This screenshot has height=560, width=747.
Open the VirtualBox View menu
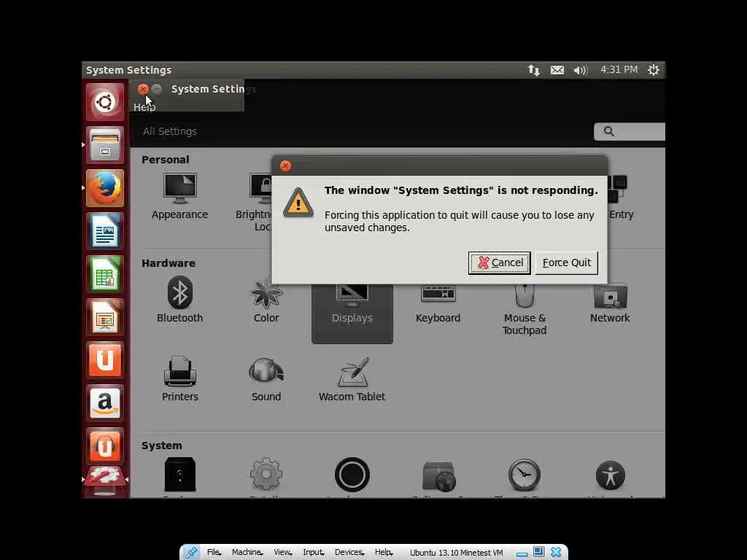282,553
